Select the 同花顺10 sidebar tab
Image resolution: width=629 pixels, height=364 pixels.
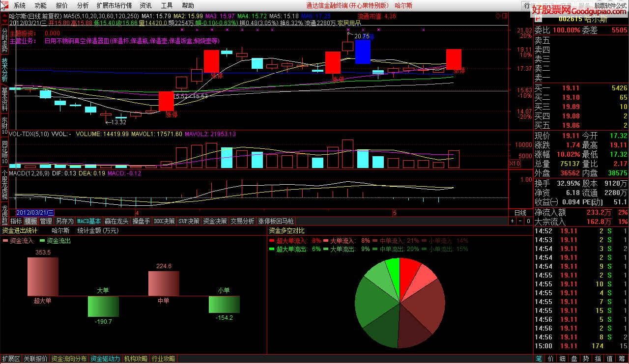pyautogui.click(x=4, y=153)
